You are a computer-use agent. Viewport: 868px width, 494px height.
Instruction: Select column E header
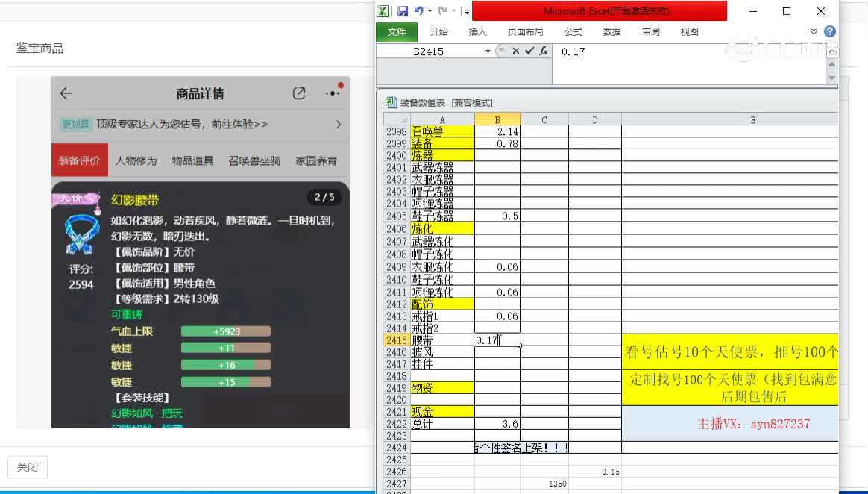(729, 119)
